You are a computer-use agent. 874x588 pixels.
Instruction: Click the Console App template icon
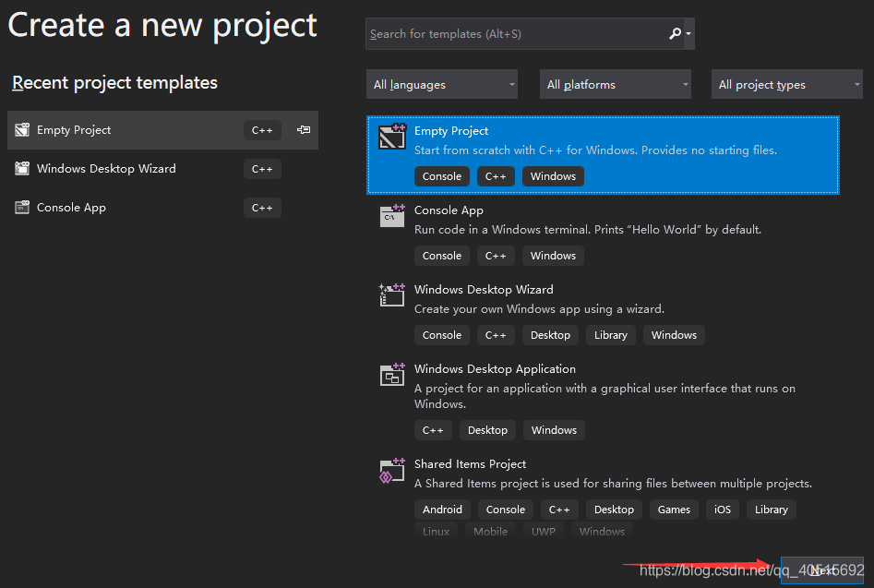[391, 215]
